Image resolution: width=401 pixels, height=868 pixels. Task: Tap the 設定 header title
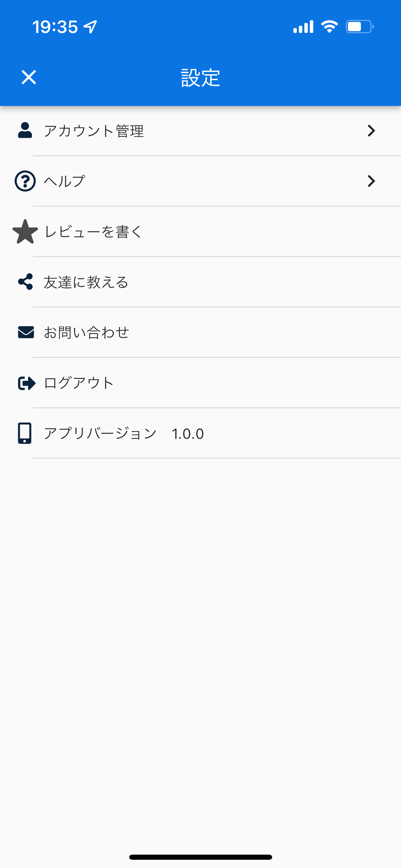click(x=200, y=78)
